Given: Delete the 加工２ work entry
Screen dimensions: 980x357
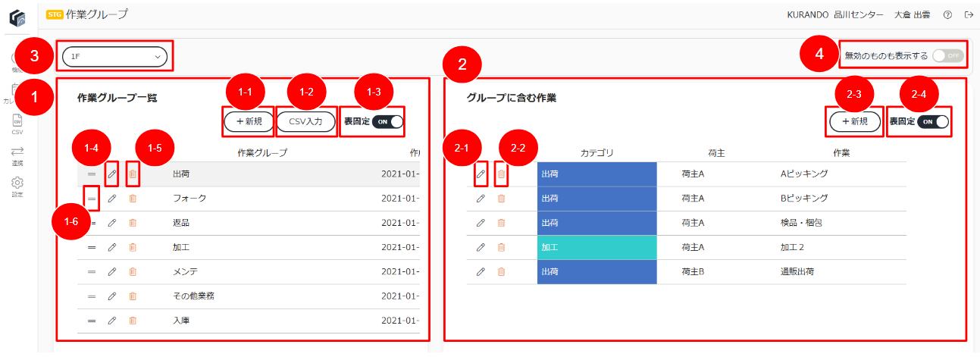Looking at the screenshot, I should click(501, 247).
